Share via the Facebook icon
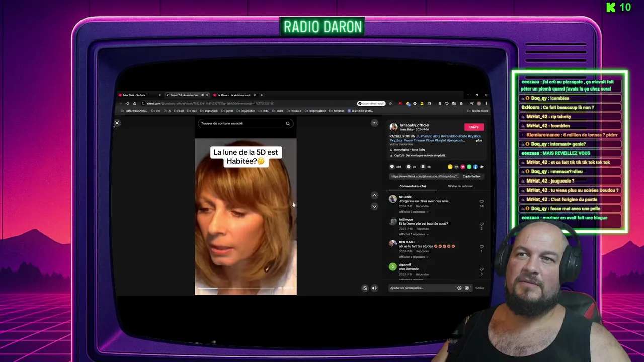Viewport: 644px width, 362px height. (475, 167)
